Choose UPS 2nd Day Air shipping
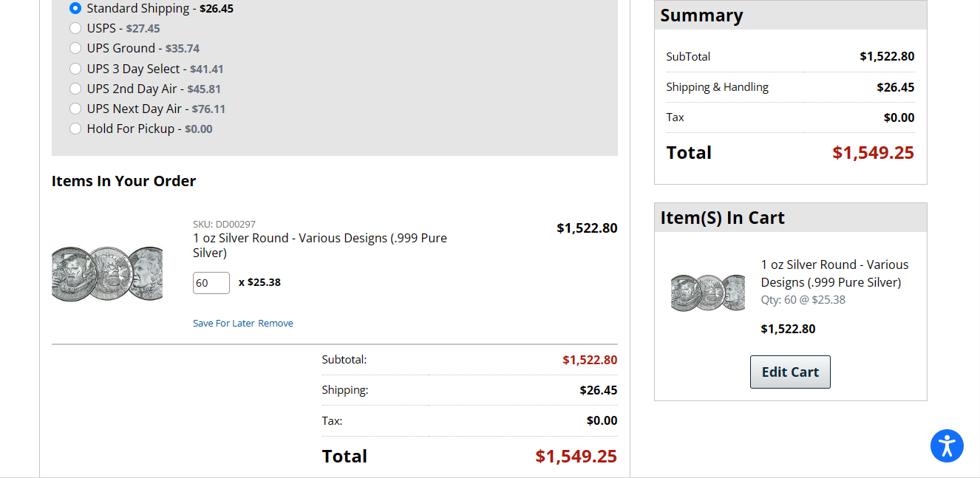 point(75,89)
